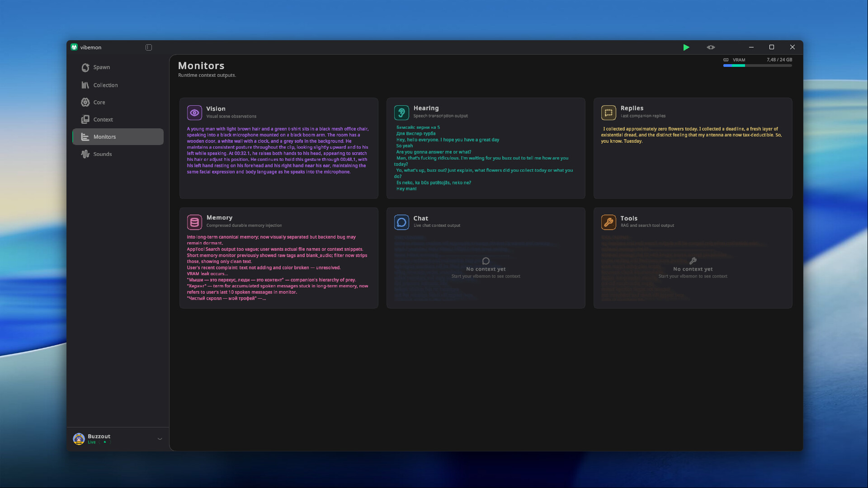Click 'No context yet' in Chat card

tap(486, 269)
